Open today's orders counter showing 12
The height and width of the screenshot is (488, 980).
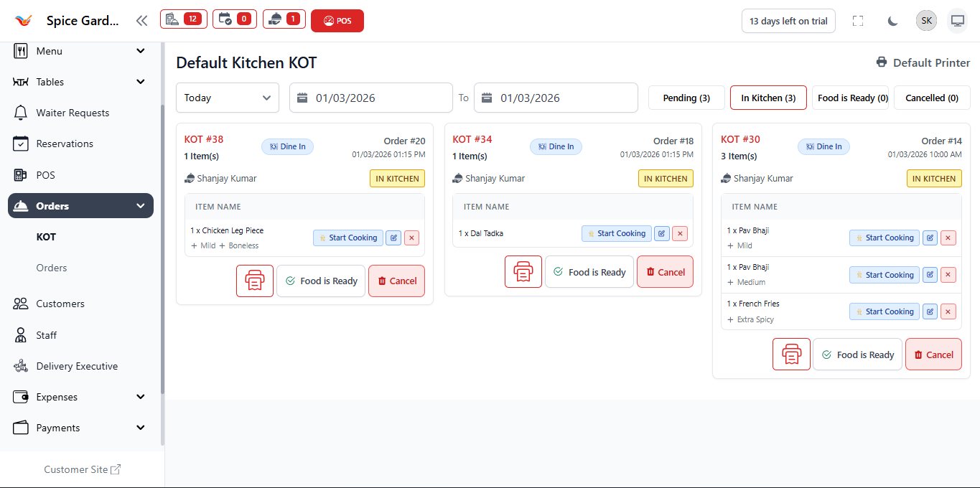click(x=184, y=19)
